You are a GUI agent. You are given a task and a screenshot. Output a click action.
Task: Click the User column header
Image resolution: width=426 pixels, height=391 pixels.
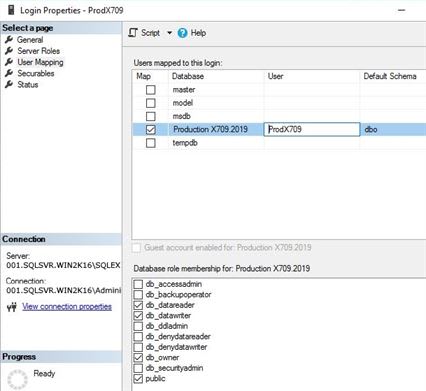click(276, 76)
